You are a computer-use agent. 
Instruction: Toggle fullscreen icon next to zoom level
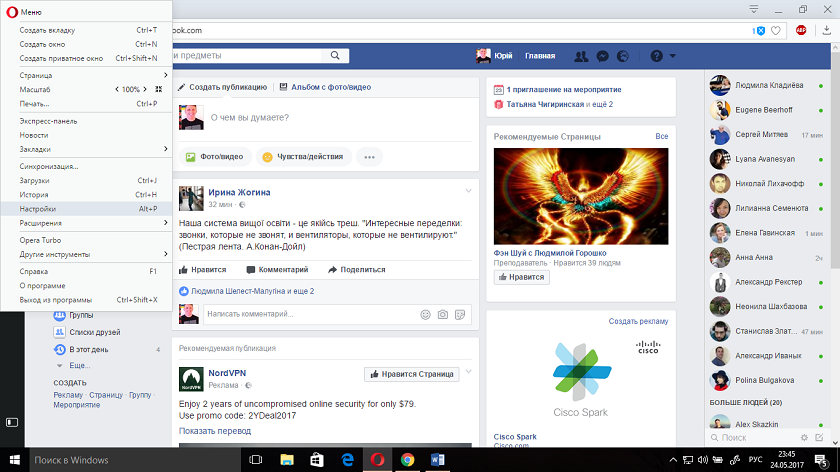158,89
